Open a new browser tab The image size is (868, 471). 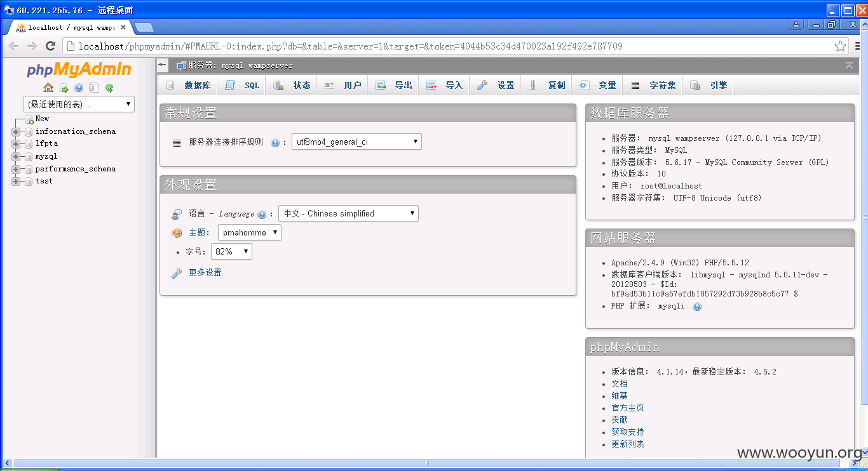pyautogui.click(x=144, y=27)
